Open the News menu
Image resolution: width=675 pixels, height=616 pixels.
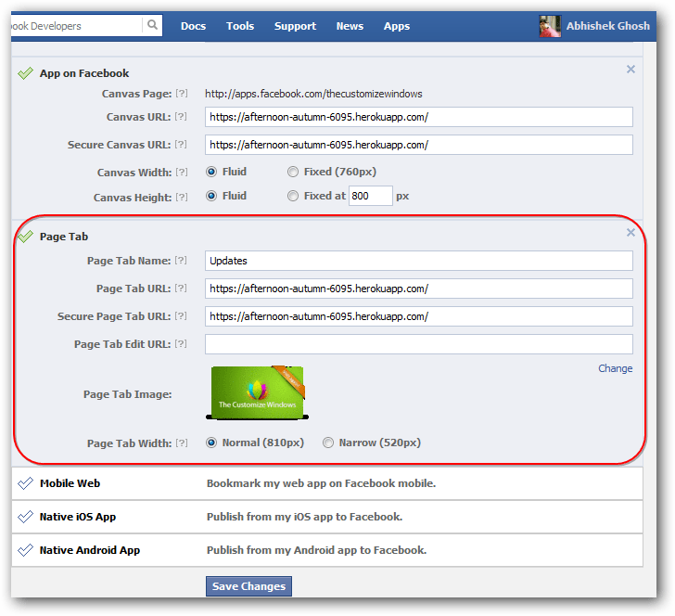pos(350,26)
